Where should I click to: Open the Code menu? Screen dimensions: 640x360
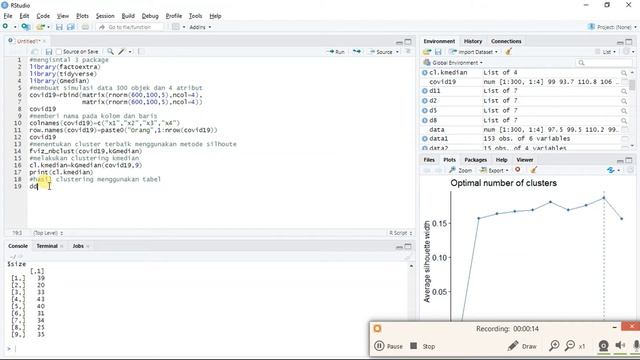43,16
